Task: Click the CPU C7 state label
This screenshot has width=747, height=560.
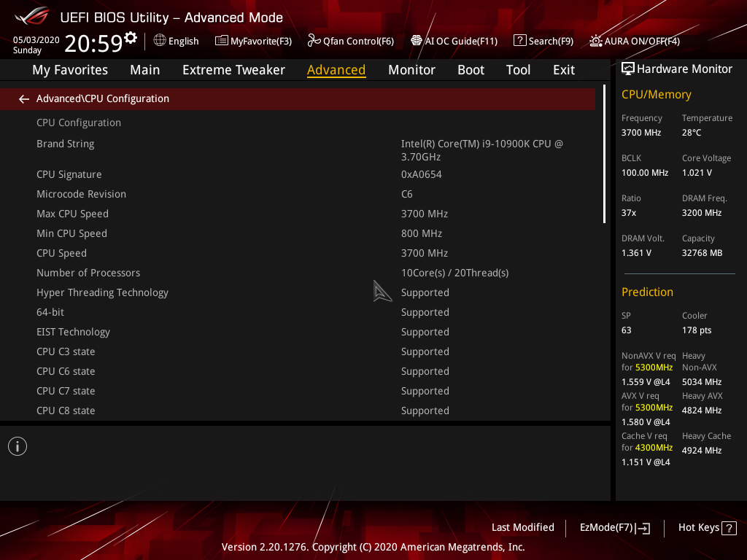Action: (x=66, y=391)
